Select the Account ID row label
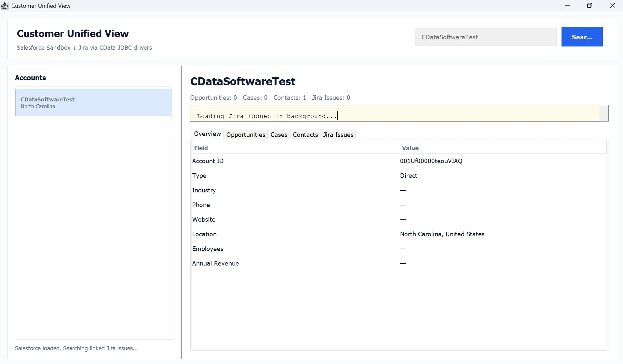 click(x=208, y=161)
